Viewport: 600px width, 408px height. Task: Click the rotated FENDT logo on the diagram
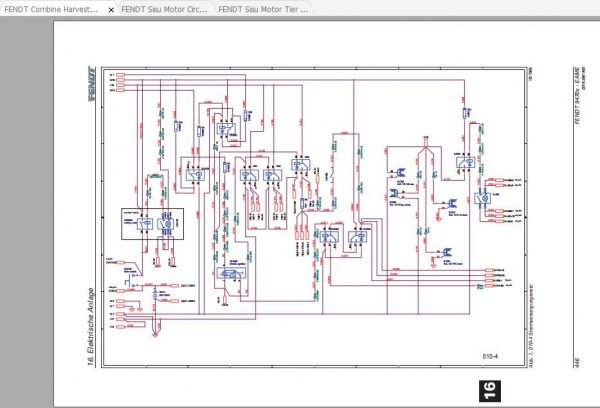tap(92, 84)
